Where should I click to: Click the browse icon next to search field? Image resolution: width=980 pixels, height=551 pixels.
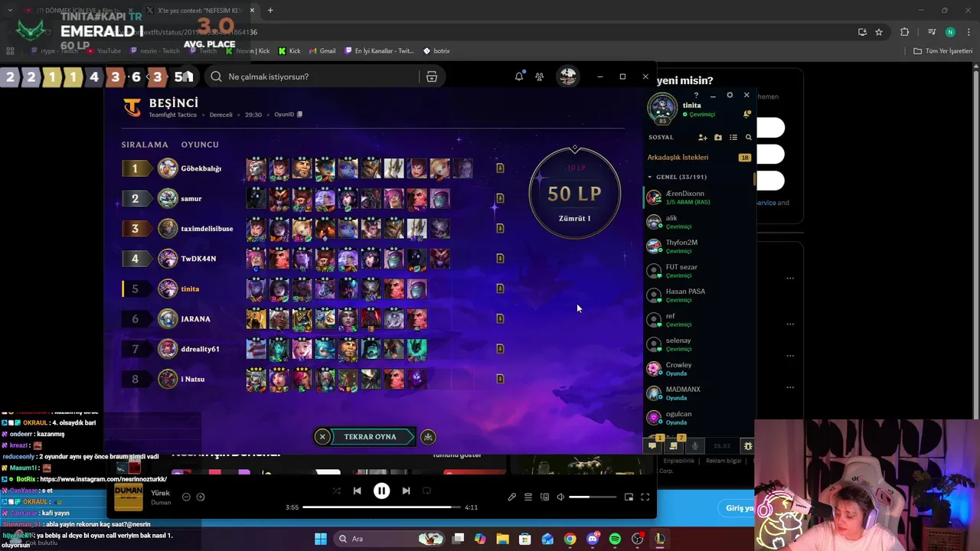[432, 77]
